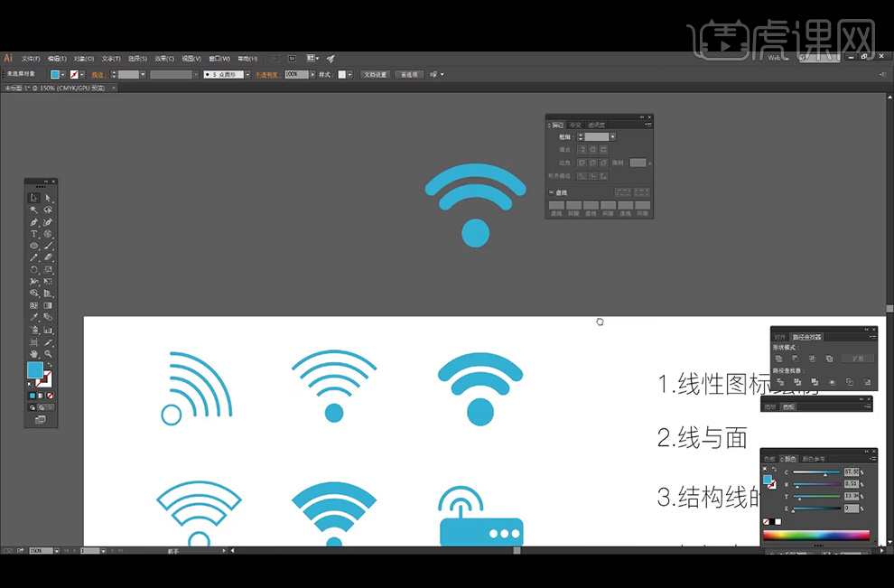Click the 首选项 button
Screen dimensions: 894x588
coord(409,75)
